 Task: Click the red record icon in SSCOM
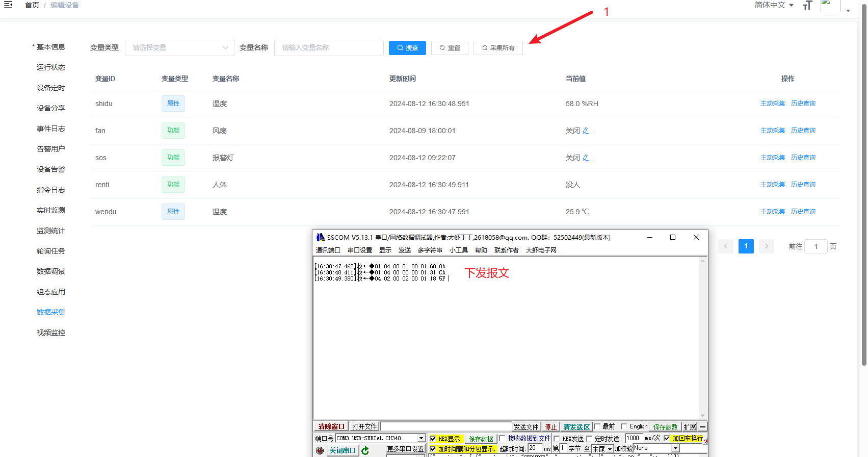click(x=320, y=450)
